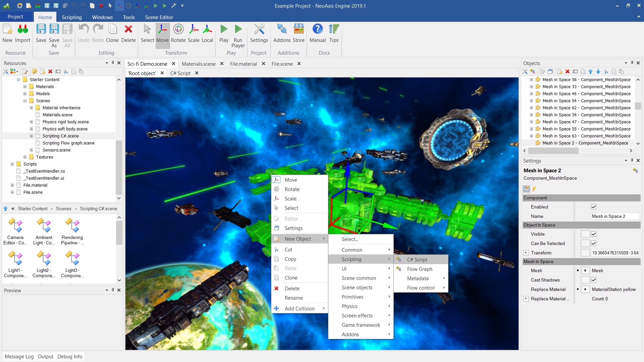Click the Import resource icon
This screenshot has width=644, height=362.
point(22,29)
